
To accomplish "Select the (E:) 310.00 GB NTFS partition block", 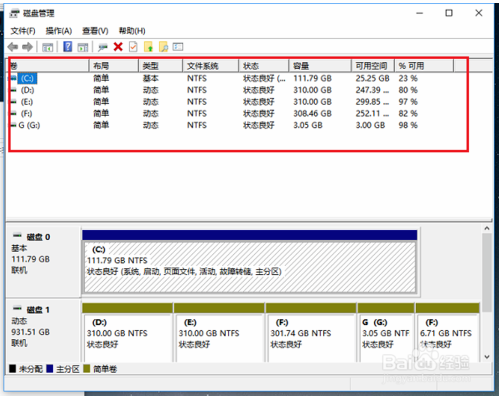I will coord(219,337).
